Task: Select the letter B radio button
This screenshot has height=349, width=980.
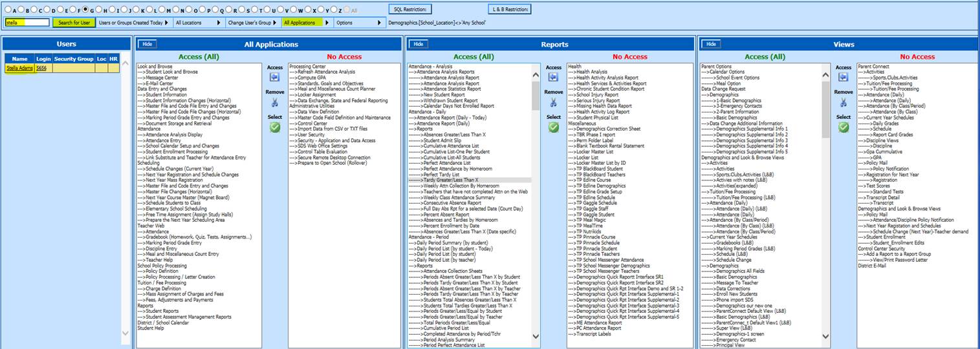Action: 21,10
